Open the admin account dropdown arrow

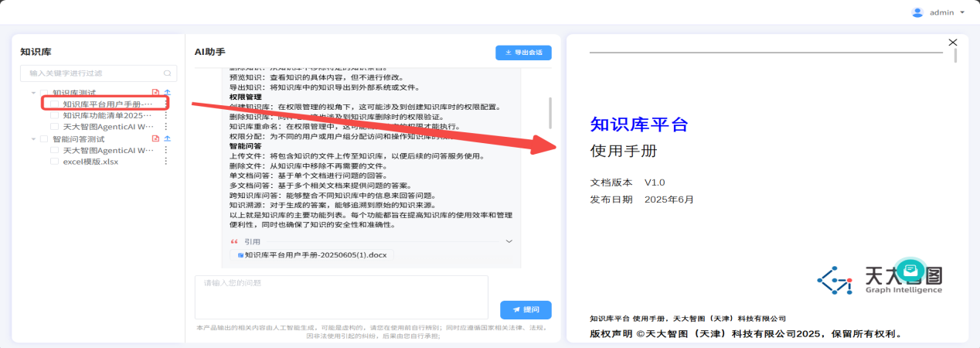[x=962, y=13]
